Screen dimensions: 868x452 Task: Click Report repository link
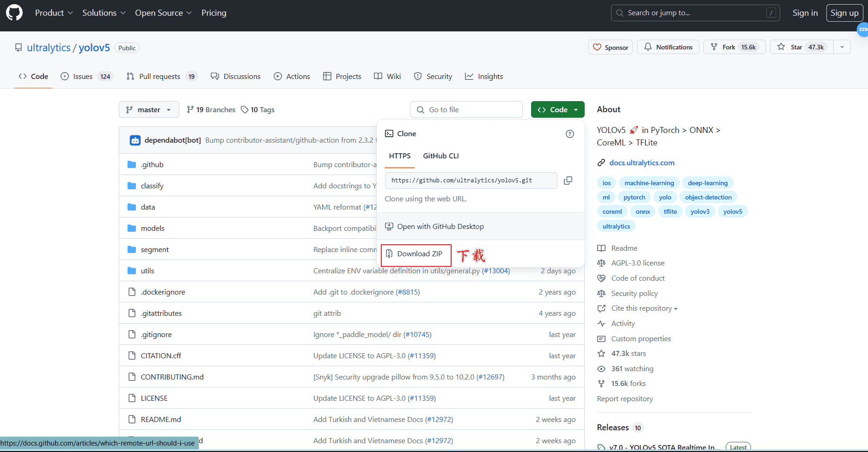[625, 399]
